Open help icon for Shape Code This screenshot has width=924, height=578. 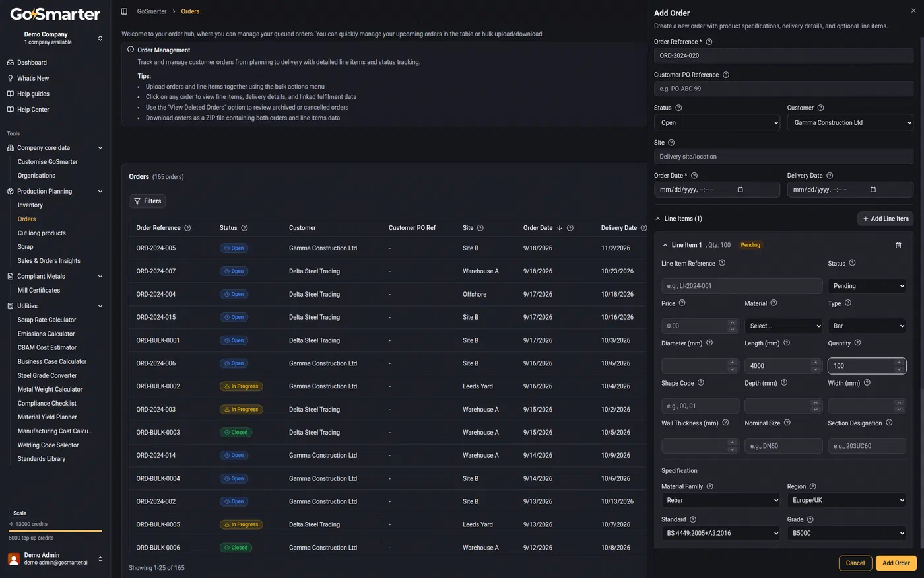pyautogui.click(x=701, y=382)
